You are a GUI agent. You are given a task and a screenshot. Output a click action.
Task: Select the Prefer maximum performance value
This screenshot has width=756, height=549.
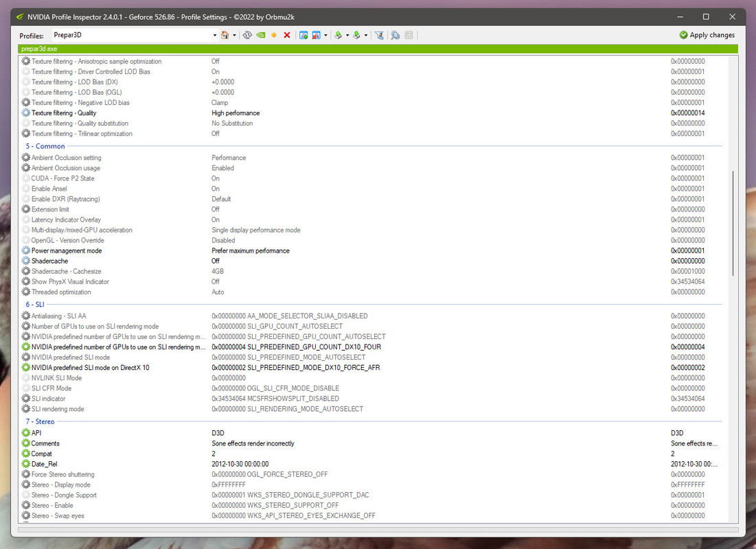point(251,250)
